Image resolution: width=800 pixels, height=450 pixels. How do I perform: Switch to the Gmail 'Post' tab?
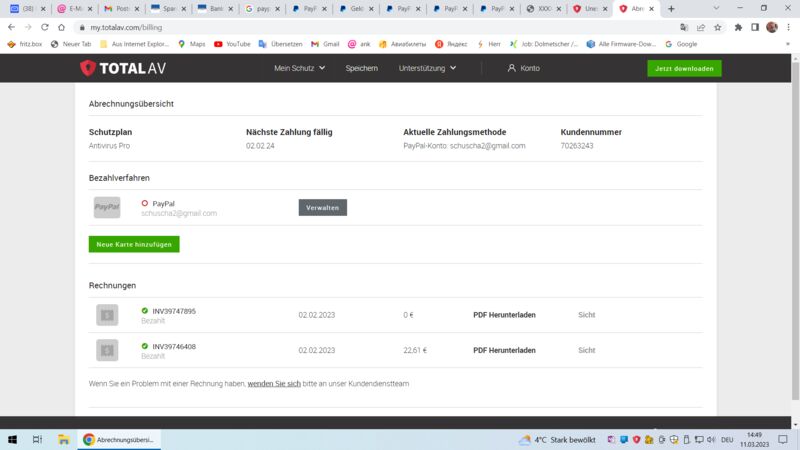pyautogui.click(x=120, y=9)
